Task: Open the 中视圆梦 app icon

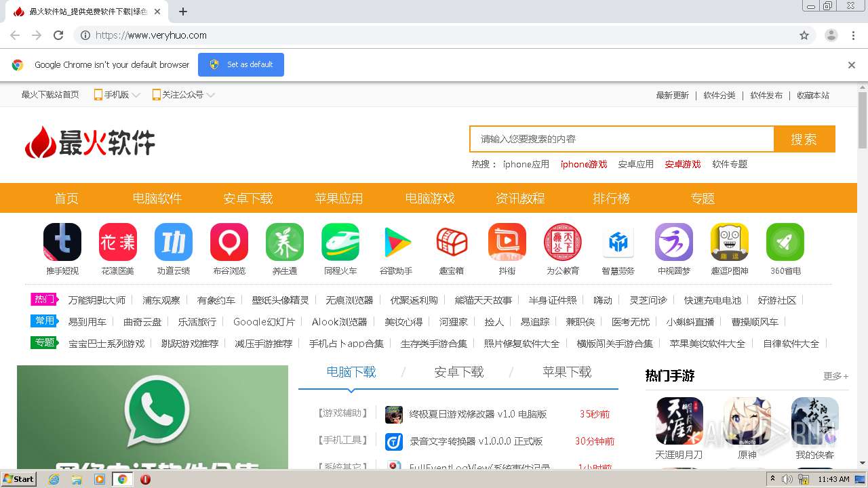Action: 674,242
